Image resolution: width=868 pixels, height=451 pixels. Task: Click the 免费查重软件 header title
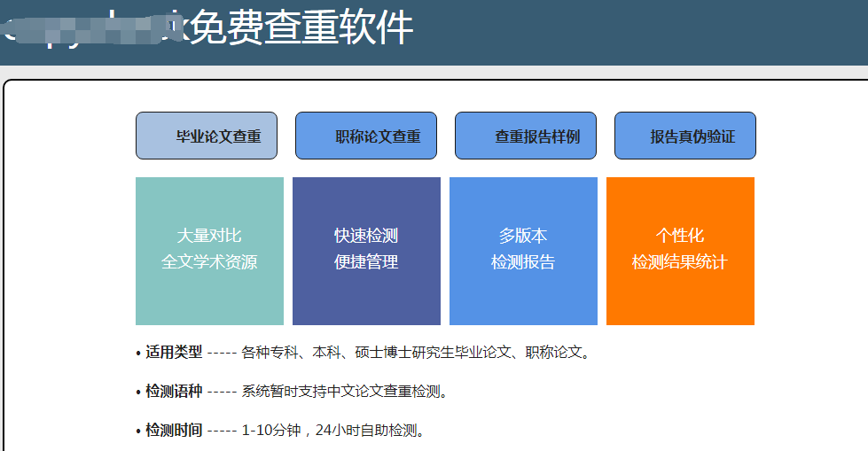click(301, 27)
